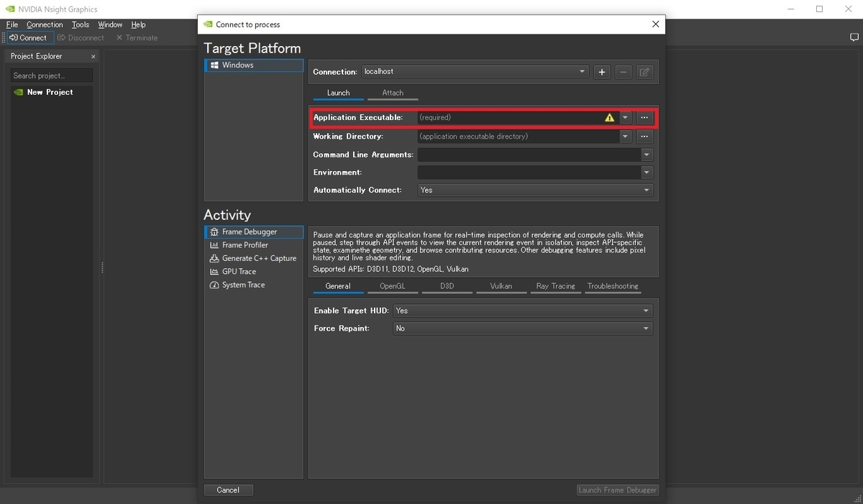This screenshot has width=863, height=504.
Task: Open the Connection localhost dropdown
Action: point(475,72)
